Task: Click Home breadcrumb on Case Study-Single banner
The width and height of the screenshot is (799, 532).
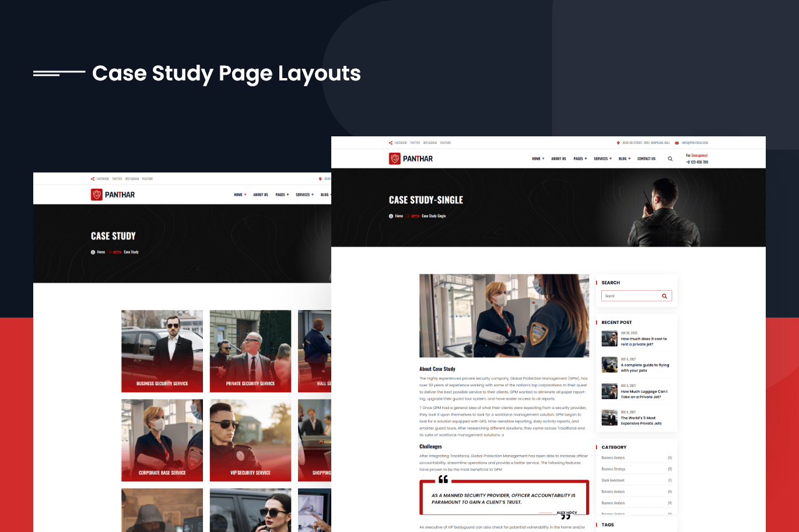Action: tap(399, 216)
